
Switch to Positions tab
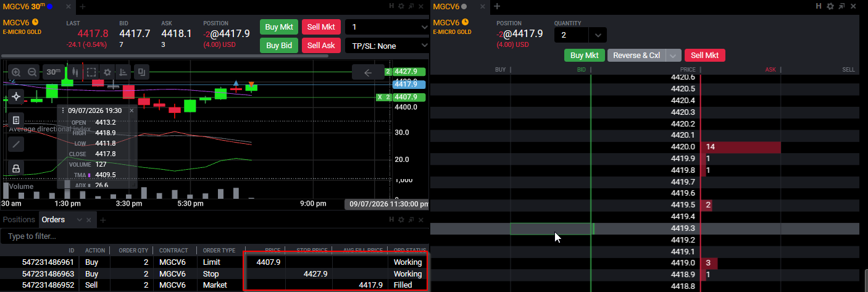[19, 220]
